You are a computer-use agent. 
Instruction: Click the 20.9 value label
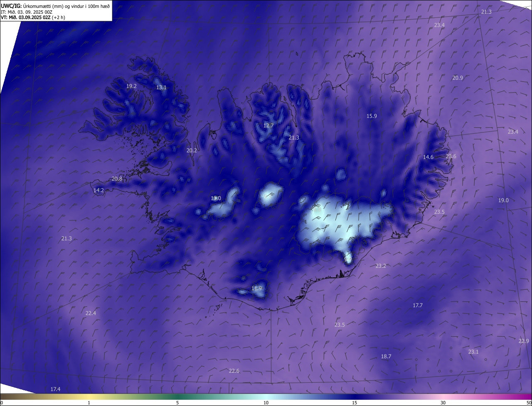click(x=458, y=78)
